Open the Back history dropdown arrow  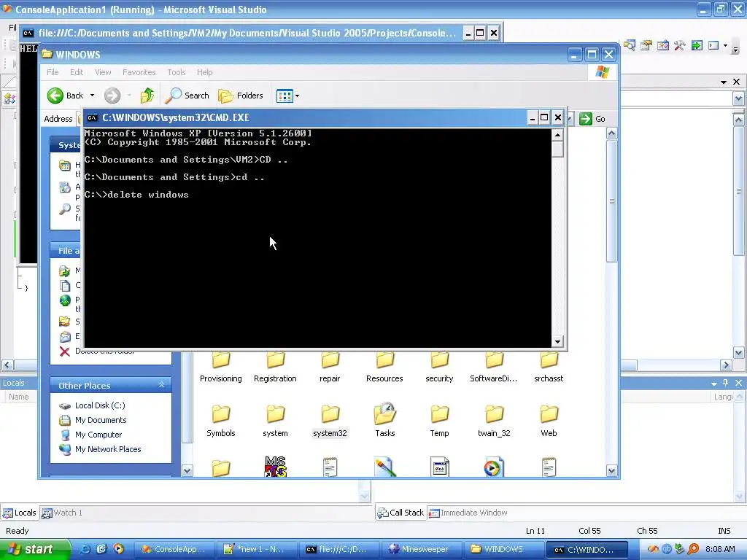pos(92,96)
